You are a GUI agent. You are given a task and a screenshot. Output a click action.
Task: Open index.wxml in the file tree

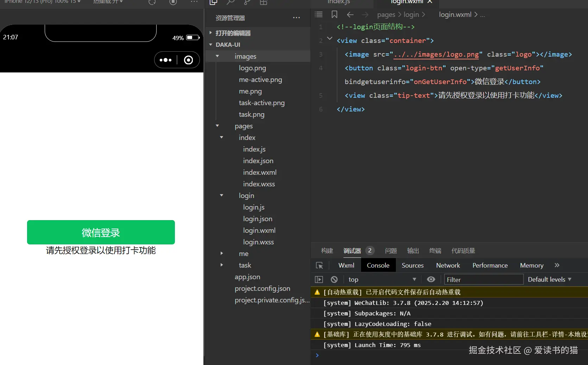260,172
